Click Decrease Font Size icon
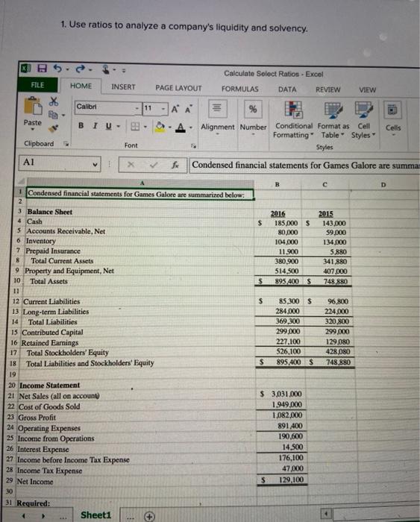Screen dimensions: 420x522 [188, 109]
